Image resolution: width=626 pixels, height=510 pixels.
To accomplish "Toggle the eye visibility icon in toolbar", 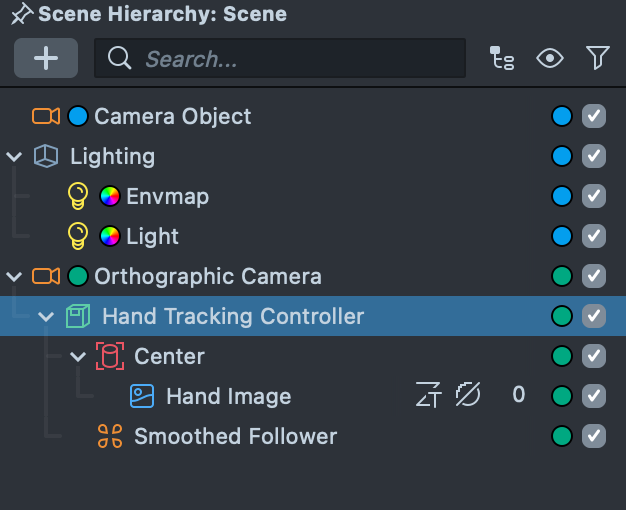I will click(550, 58).
